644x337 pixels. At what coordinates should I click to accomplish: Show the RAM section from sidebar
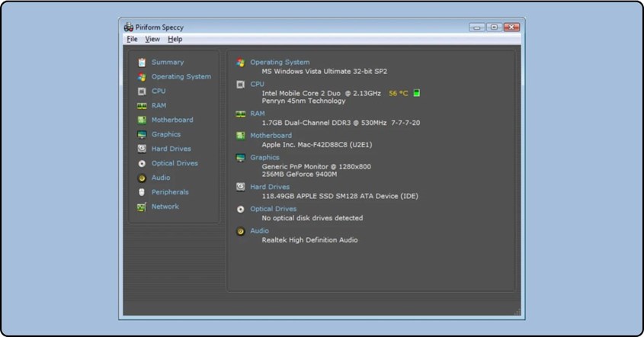[x=159, y=105]
